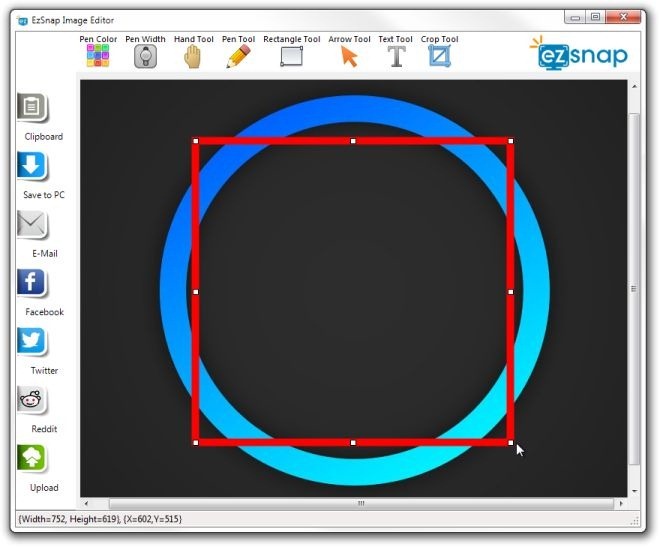The width and height of the screenshot is (660, 547).
Task: Open the Pen Color palette
Action: pos(98,56)
